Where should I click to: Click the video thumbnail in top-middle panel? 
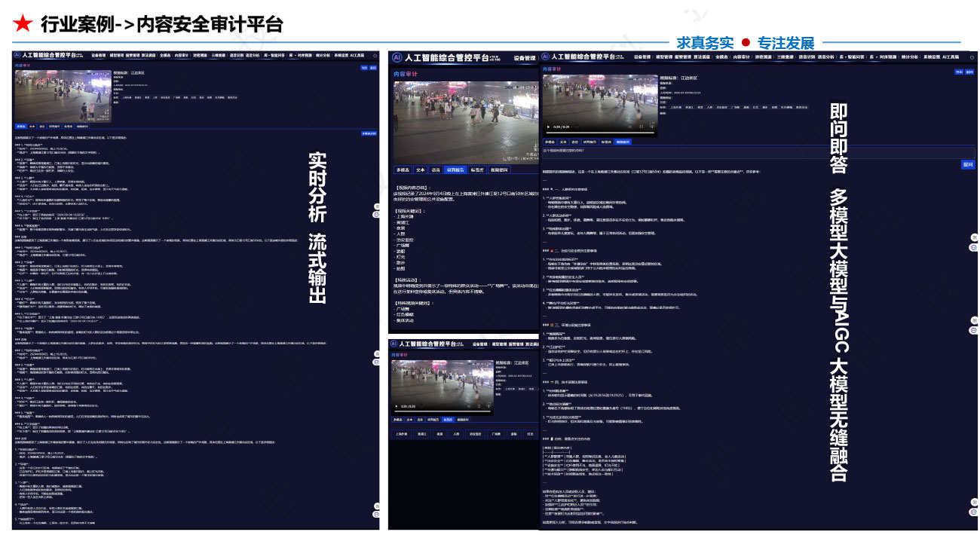(x=461, y=121)
